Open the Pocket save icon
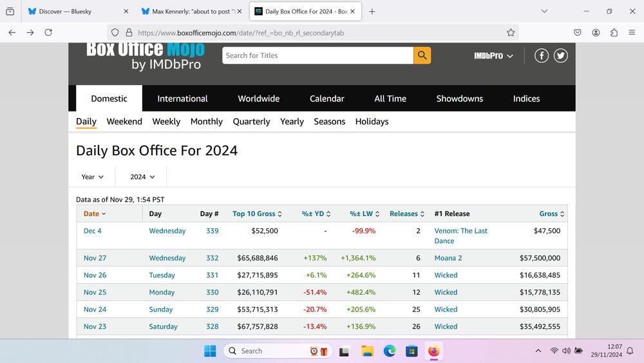Image resolution: width=644 pixels, height=363 pixels. click(578, 32)
